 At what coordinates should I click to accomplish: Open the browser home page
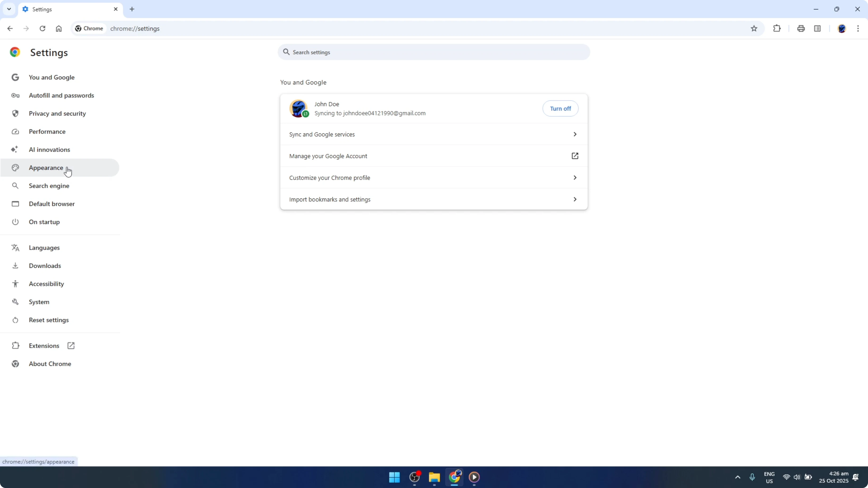tap(59, 28)
